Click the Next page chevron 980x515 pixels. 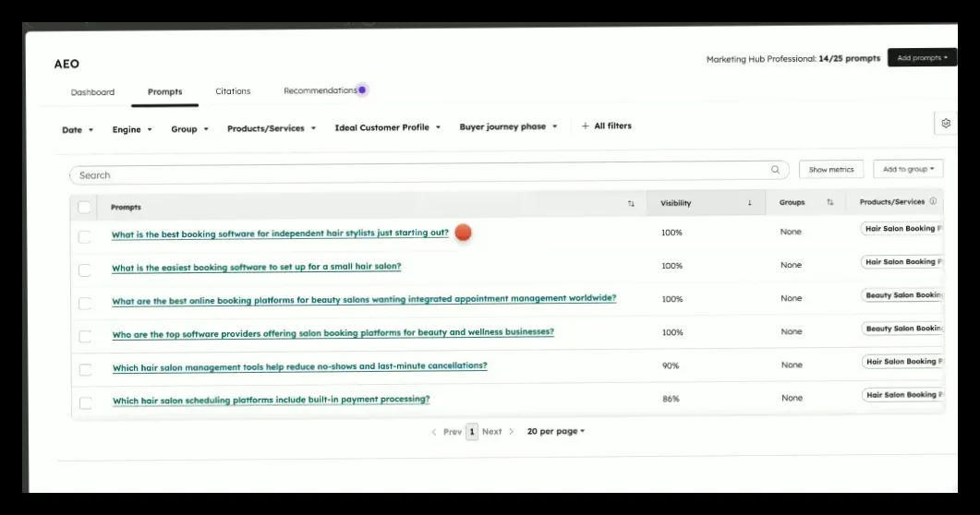tap(511, 431)
